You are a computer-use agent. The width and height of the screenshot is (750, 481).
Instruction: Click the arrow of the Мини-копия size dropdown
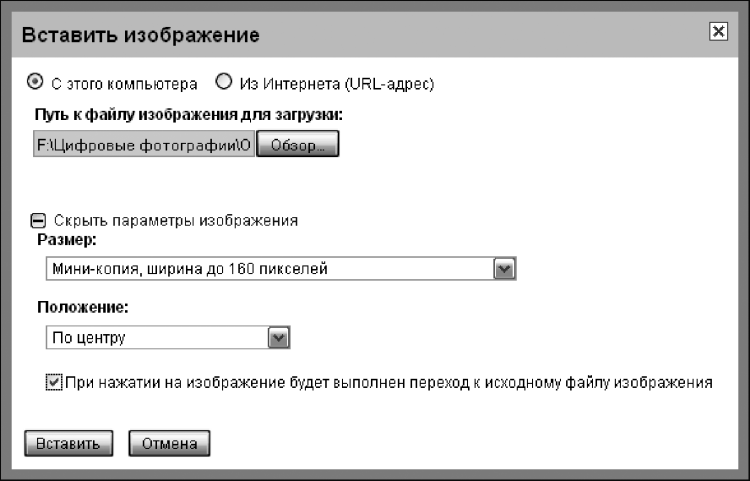[x=504, y=269]
